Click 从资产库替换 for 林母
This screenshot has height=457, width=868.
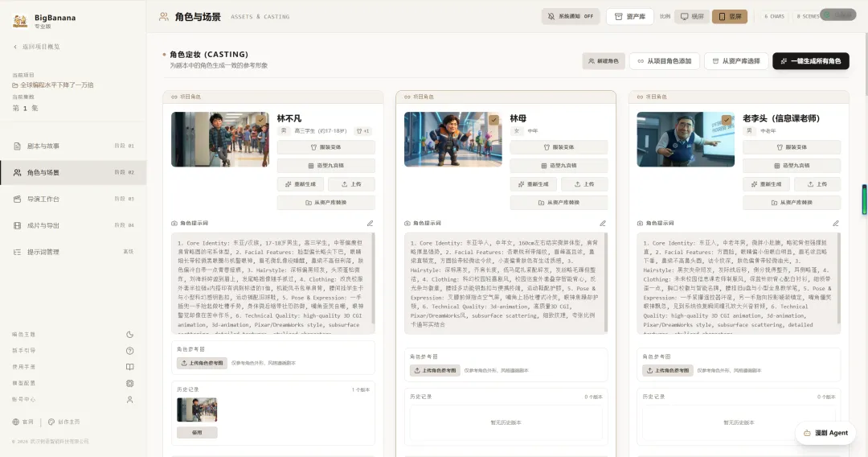click(559, 203)
